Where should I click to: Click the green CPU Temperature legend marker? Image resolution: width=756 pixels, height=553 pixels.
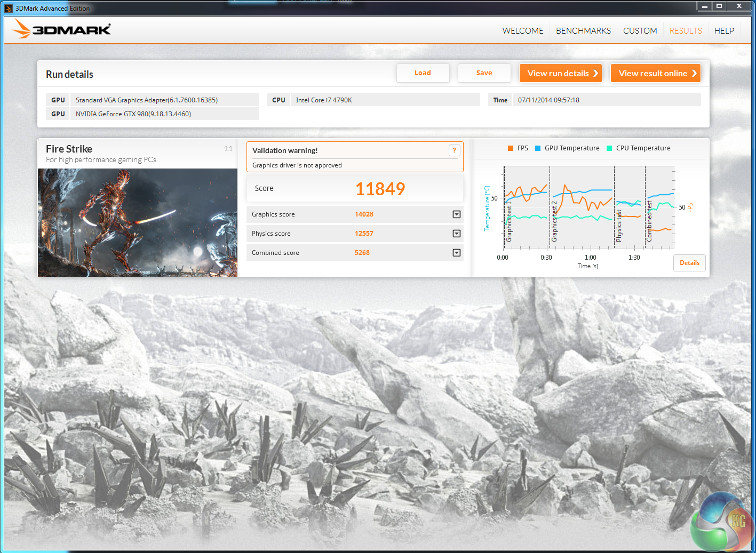pos(609,148)
